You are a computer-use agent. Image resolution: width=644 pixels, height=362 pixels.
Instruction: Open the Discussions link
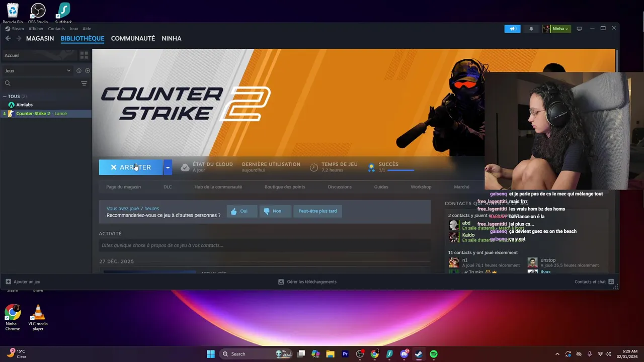pyautogui.click(x=340, y=187)
